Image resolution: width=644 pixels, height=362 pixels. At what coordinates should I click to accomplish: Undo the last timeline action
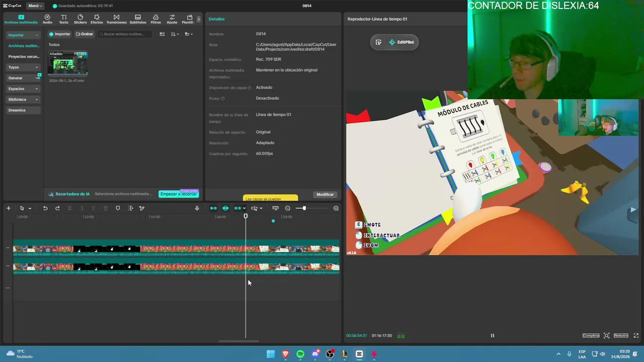coord(45,208)
